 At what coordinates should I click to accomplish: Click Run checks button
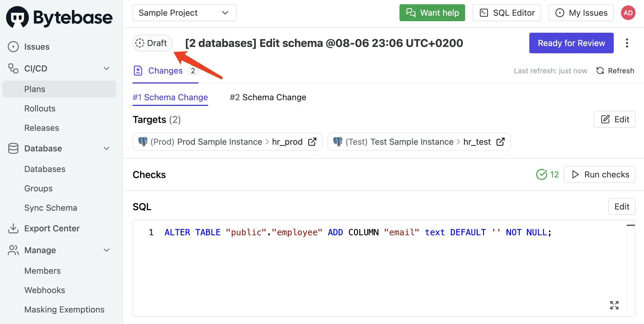click(x=600, y=174)
